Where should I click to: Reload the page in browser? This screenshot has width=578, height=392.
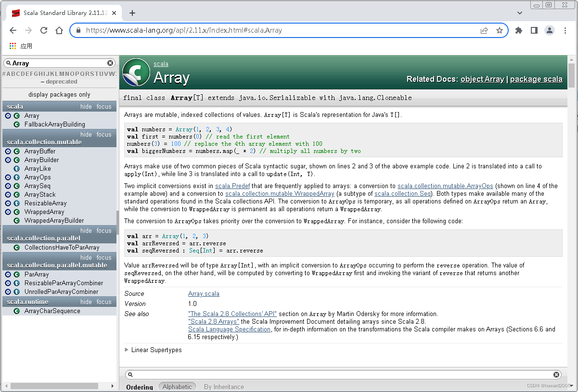pos(44,30)
